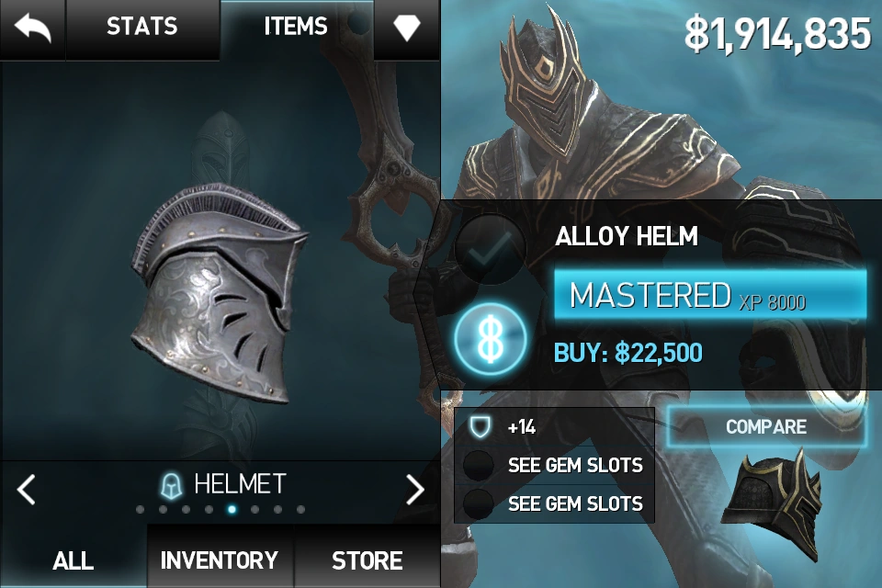
Task: Select the Alloy Helm item image
Action: [219, 294]
